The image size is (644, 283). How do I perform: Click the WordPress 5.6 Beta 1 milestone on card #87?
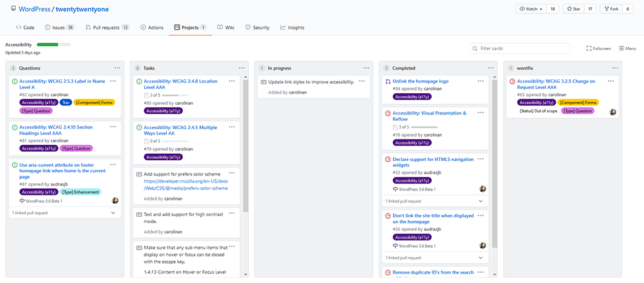coord(41,201)
